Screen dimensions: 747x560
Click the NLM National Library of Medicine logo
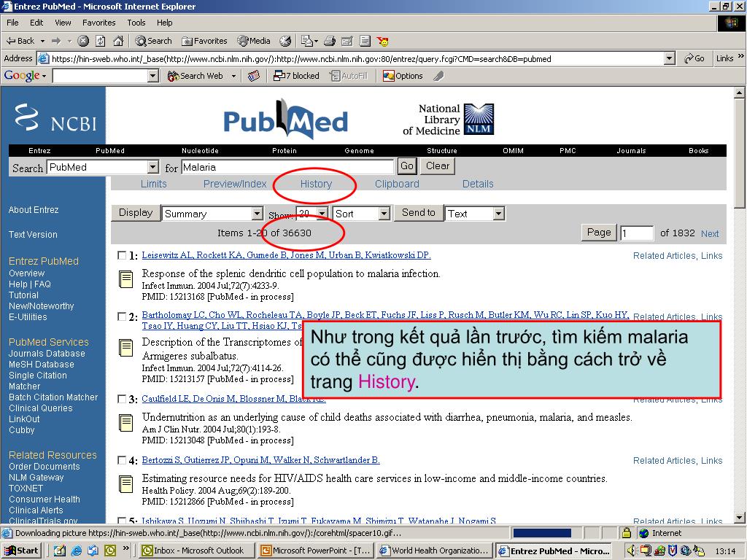pyautogui.click(x=479, y=119)
